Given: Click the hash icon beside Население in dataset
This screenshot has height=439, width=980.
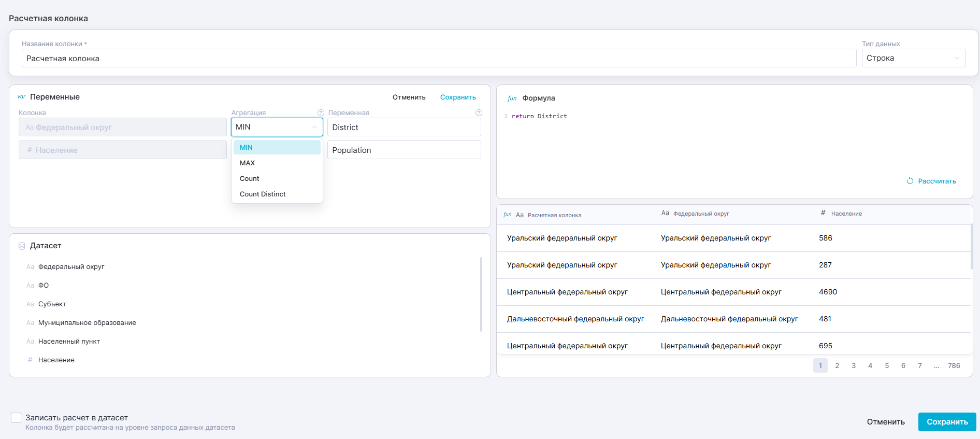Looking at the screenshot, I should coord(30,360).
